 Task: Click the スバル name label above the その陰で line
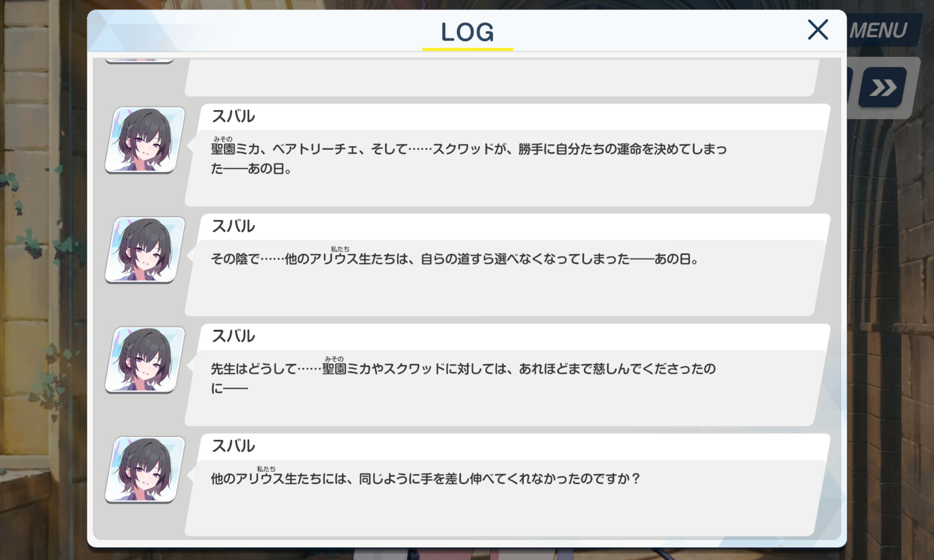point(233,226)
